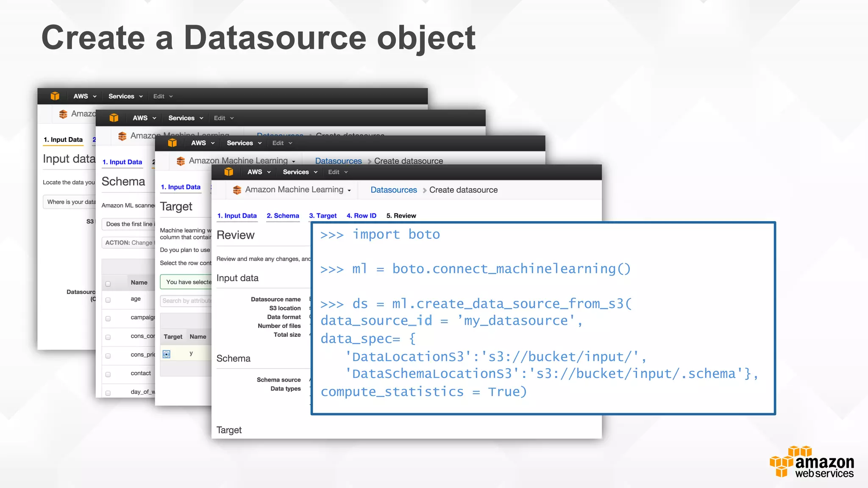Open AWS dropdown in front window
This screenshot has height=488, width=868.
[x=259, y=172]
